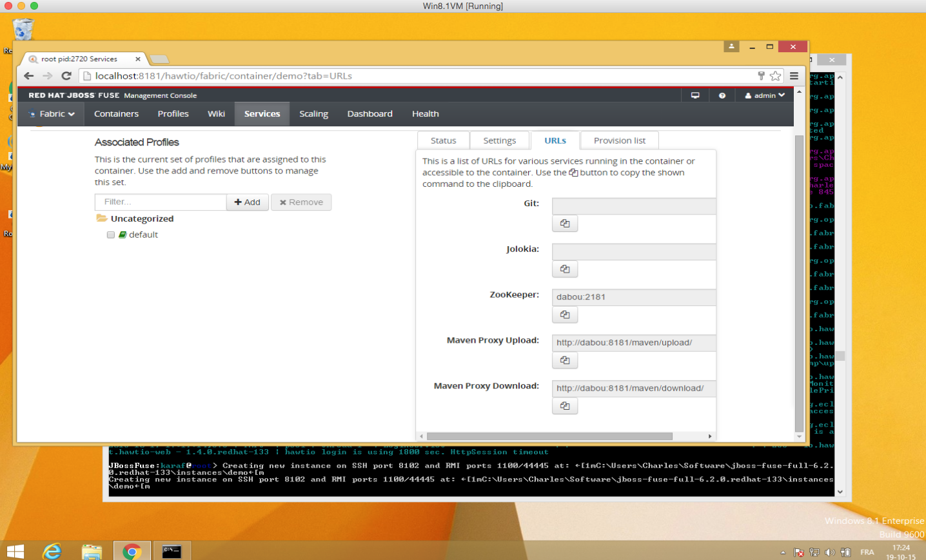Open the Recycle Bin on the desktop
Image resolution: width=926 pixels, height=560 pixels.
pyautogui.click(x=23, y=30)
